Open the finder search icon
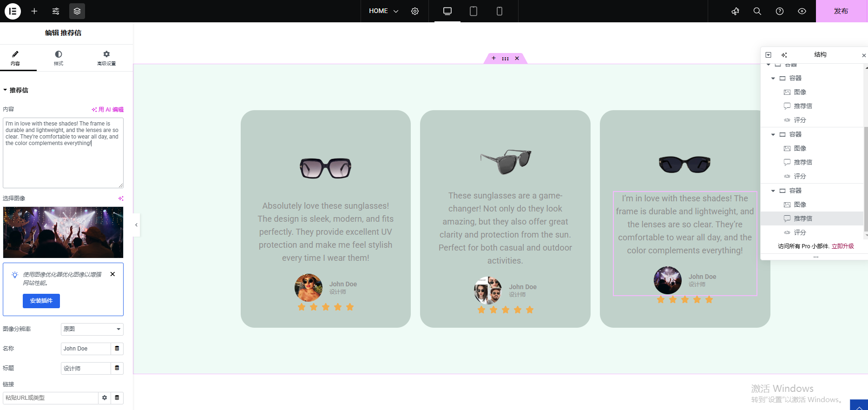Screen dimensions: 868x410 tap(757, 11)
